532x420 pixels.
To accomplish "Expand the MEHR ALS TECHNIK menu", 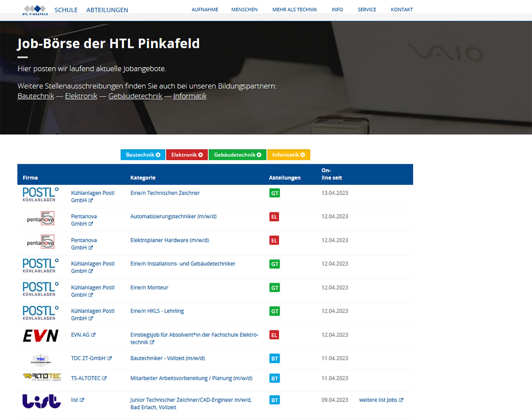I will (294, 10).
